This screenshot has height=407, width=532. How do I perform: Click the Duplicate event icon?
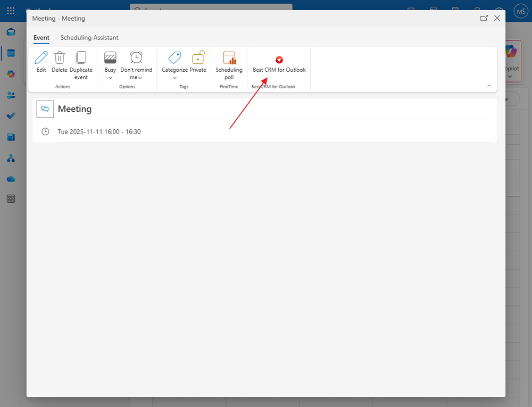tap(81, 59)
